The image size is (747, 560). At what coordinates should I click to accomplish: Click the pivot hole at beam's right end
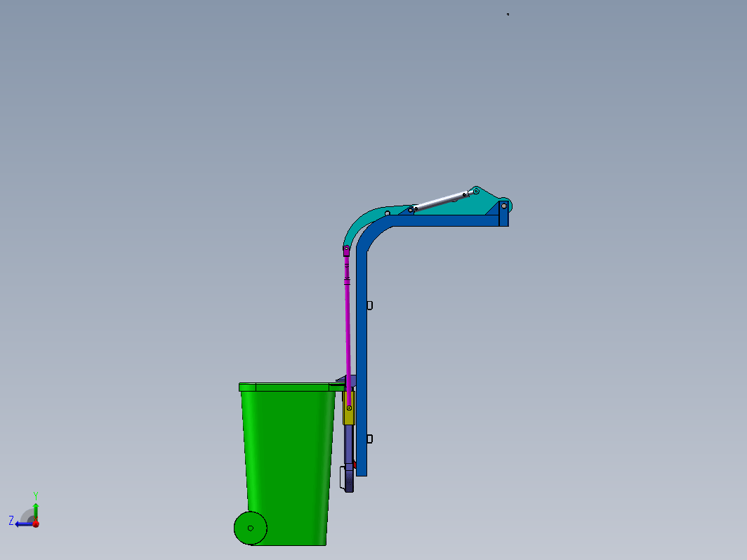pyautogui.click(x=503, y=206)
